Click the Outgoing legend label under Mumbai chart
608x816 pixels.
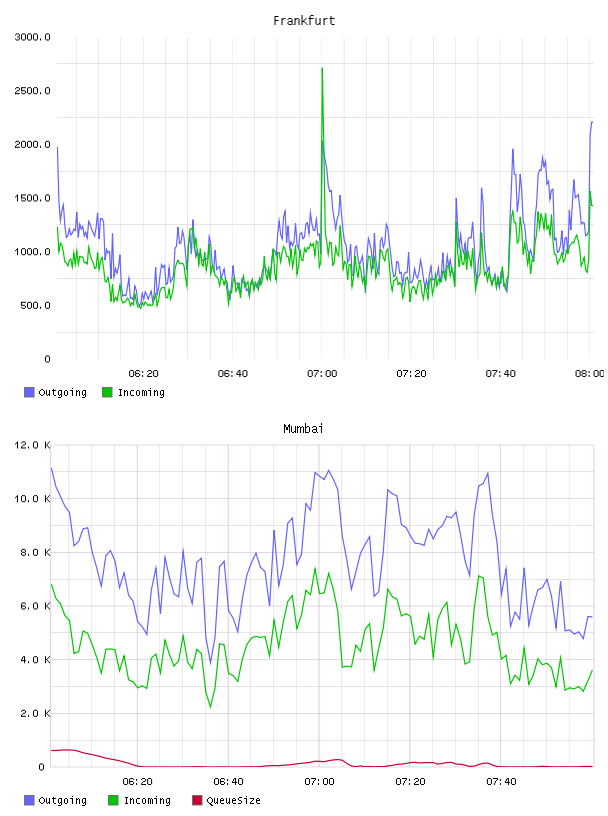[x=62, y=800]
